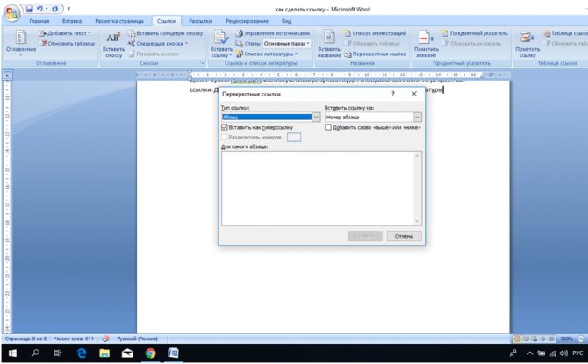Click the zoom out minus button

pos(580,339)
